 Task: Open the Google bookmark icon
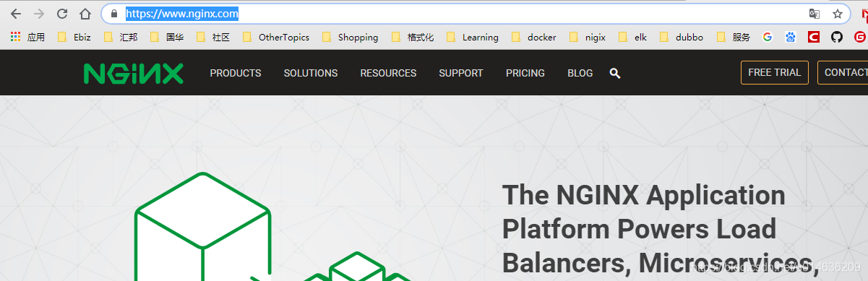(768, 37)
